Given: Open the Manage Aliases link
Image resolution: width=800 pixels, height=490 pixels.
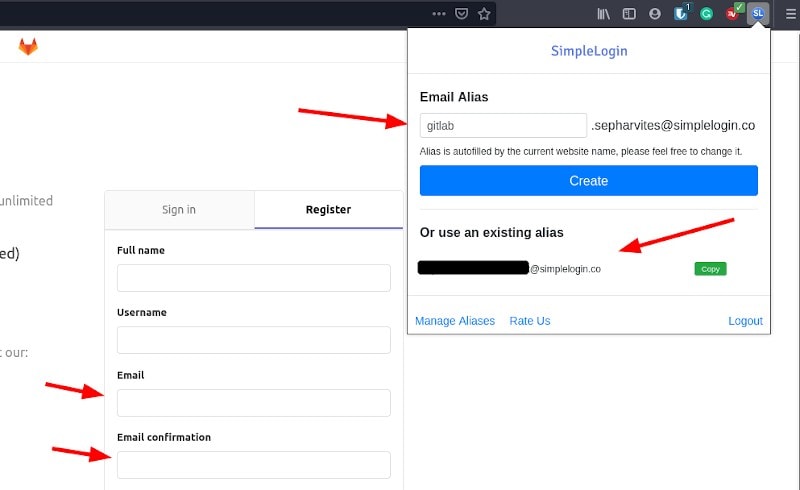Looking at the screenshot, I should click(x=455, y=321).
